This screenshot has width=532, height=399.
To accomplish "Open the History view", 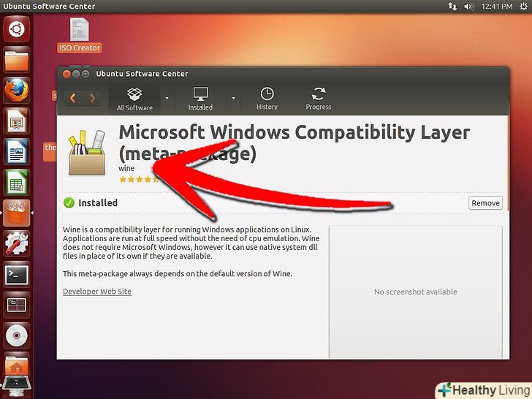I will click(267, 99).
